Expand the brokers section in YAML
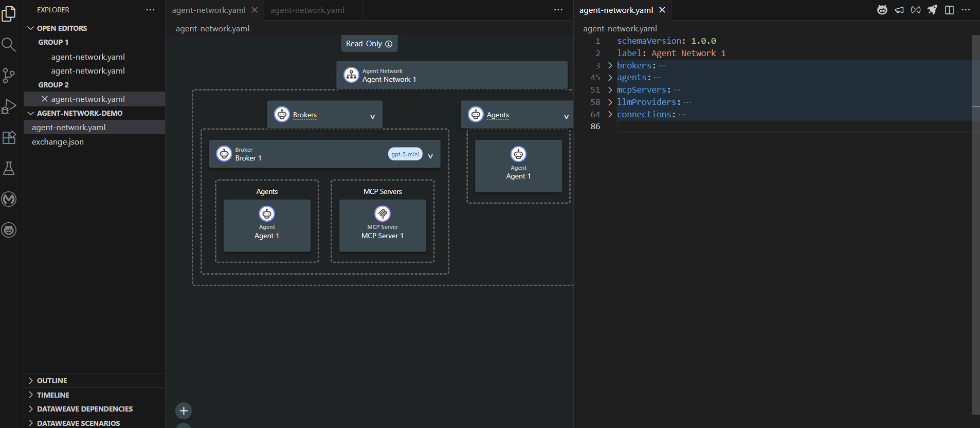 [x=610, y=65]
